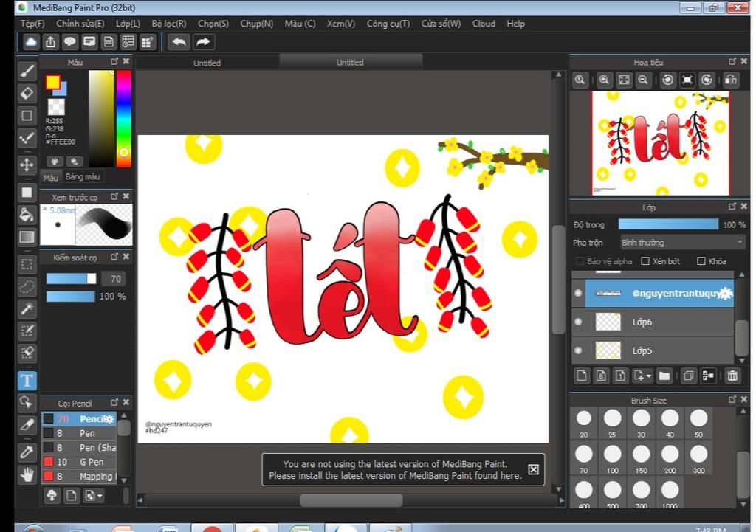The height and width of the screenshot is (532, 756).
Task: Activate the Magic Wand tool
Action: coord(27,308)
